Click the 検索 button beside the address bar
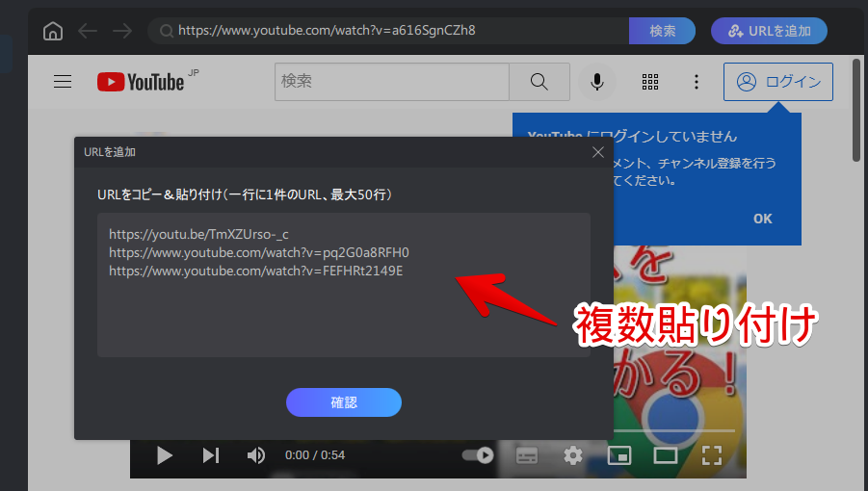The image size is (868, 491). pos(662,31)
